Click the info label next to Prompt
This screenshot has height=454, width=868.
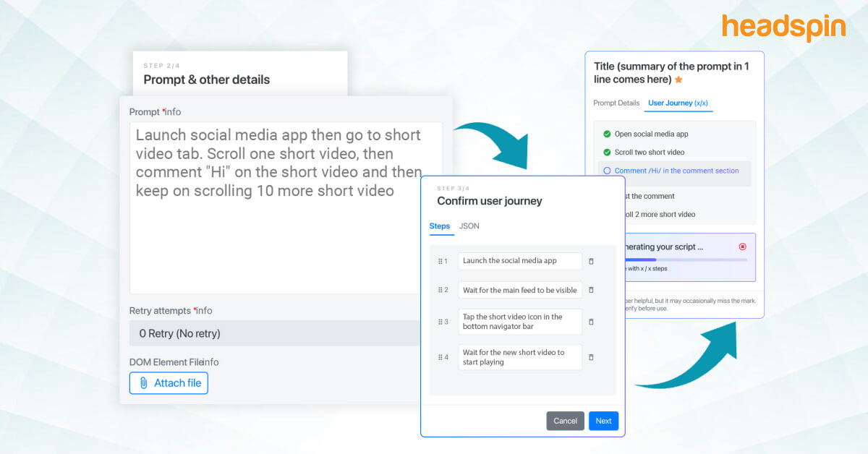173,112
